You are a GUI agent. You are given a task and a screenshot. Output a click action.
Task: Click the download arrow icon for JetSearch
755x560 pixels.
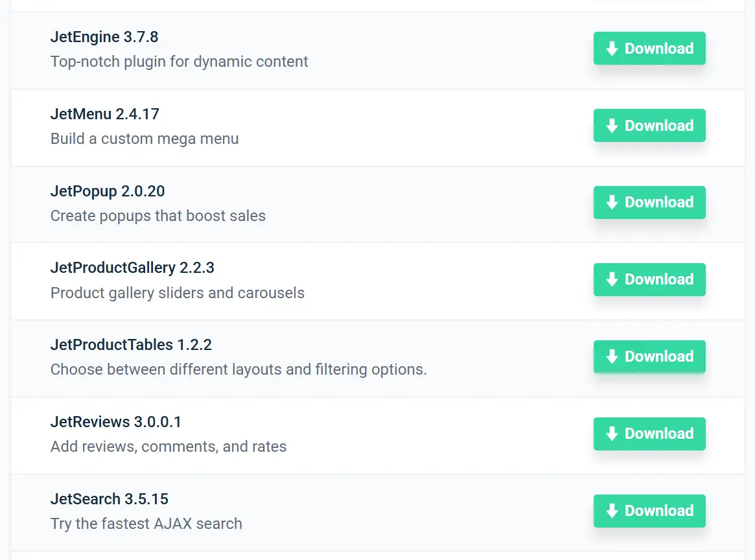612,511
